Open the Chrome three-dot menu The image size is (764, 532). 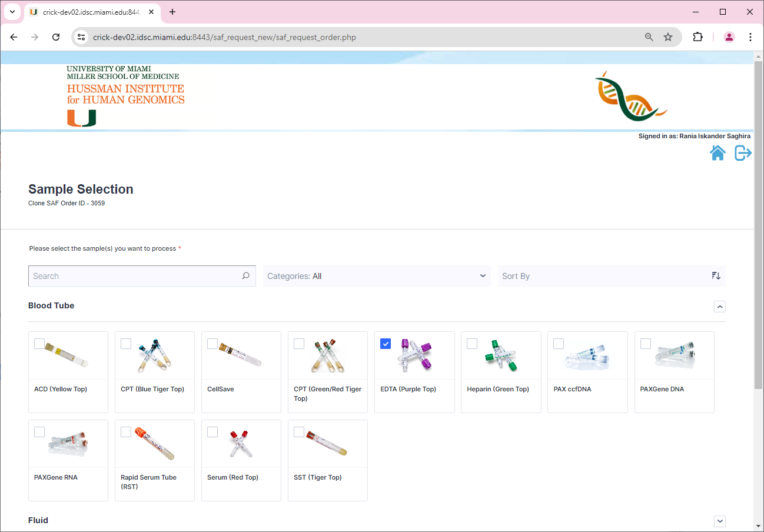coord(750,36)
